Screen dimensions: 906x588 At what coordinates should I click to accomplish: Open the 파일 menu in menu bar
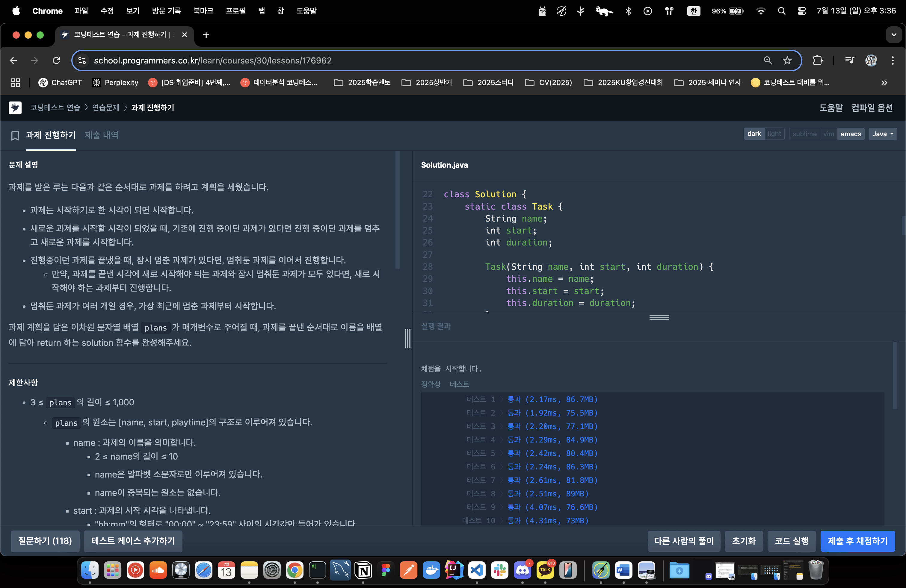81,11
